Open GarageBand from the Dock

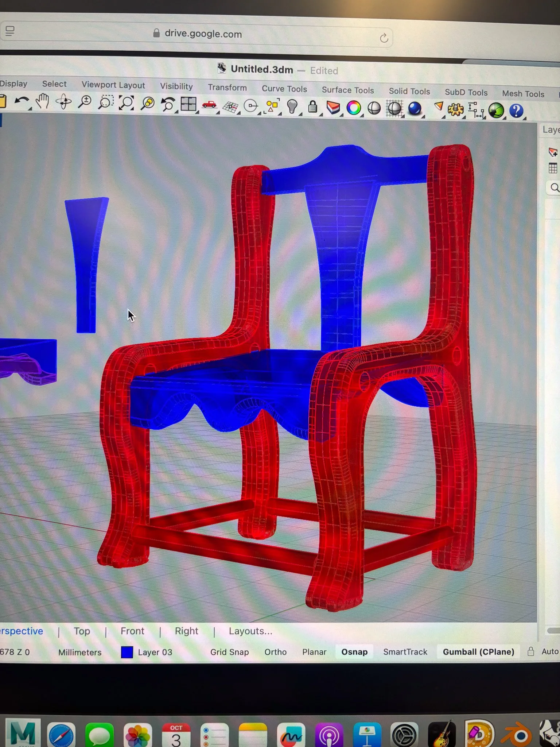coord(442,734)
